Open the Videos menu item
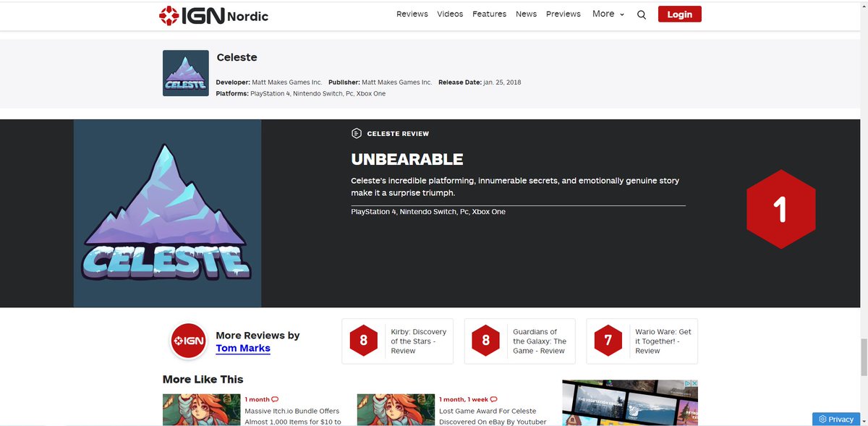The width and height of the screenshot is (868, 426). coord(450,14)
